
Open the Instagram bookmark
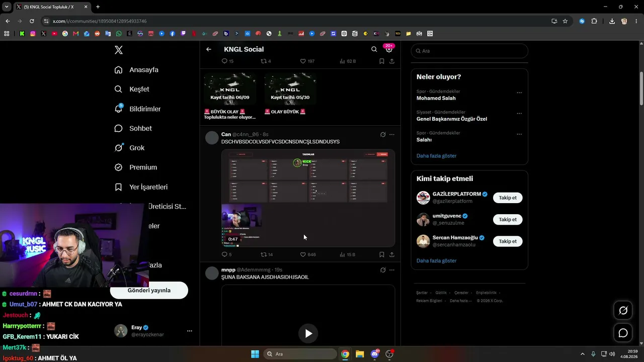(x=33, y=34)
